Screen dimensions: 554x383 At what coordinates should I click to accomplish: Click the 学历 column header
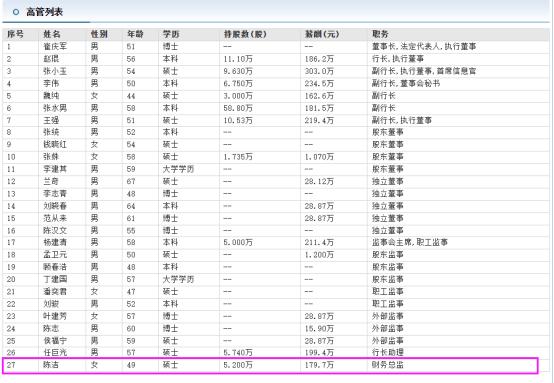171,34
